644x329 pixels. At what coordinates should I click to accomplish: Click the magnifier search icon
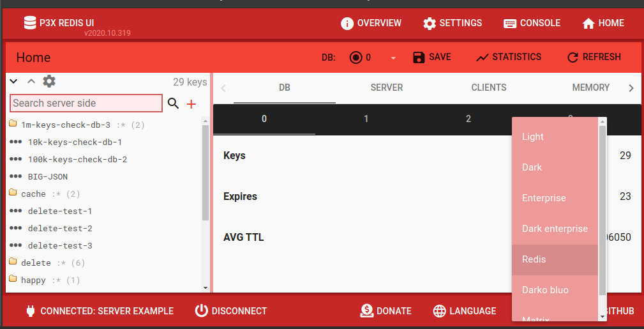coord(174,103)
